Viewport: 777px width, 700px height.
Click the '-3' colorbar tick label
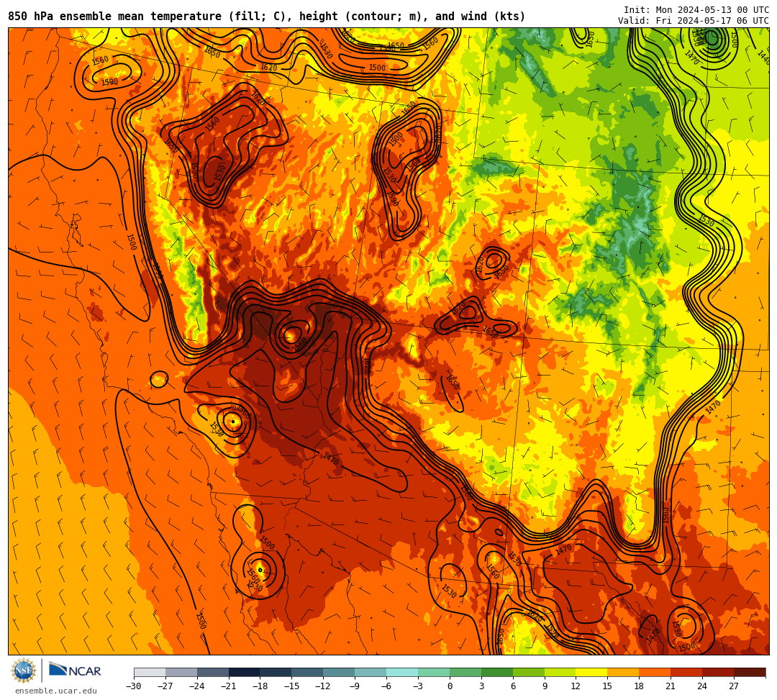417,686
